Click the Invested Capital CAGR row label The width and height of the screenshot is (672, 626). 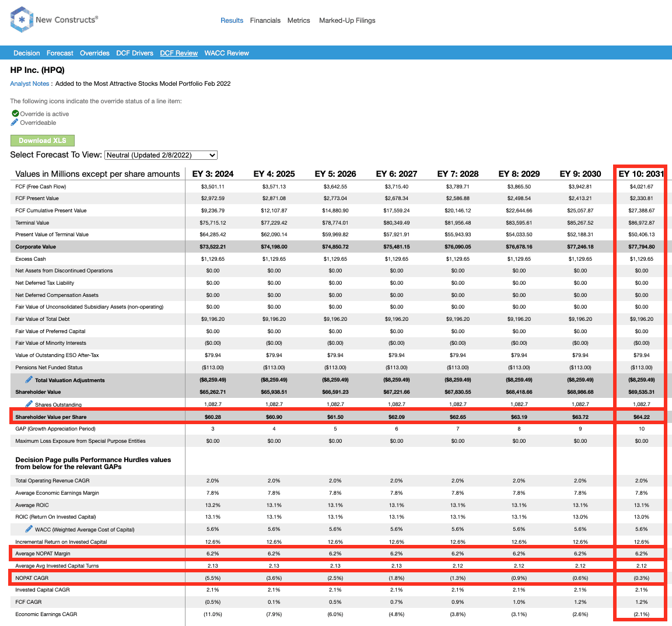pos(43,590)
